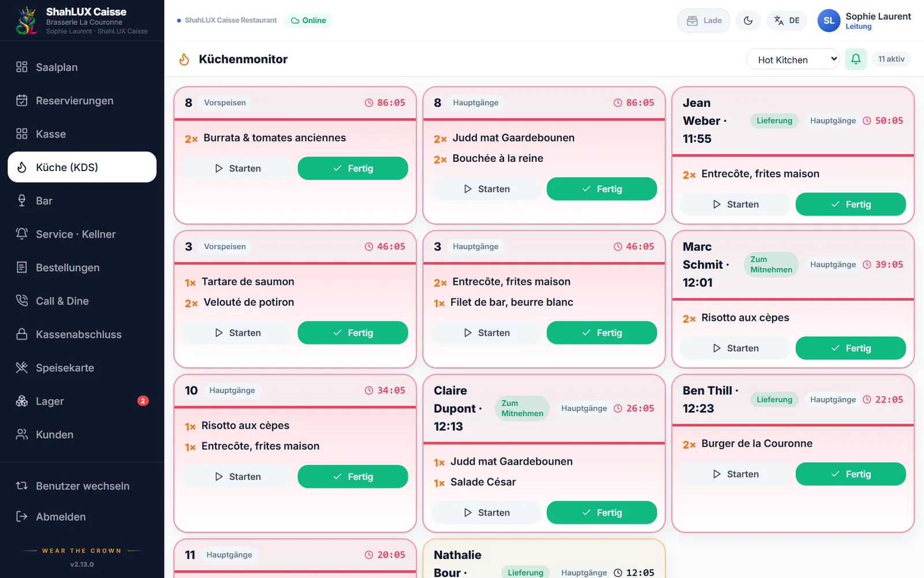The image size is (924, 578).
Task: Click the Service · Kellner bell icon
Action: click(22, 234)
